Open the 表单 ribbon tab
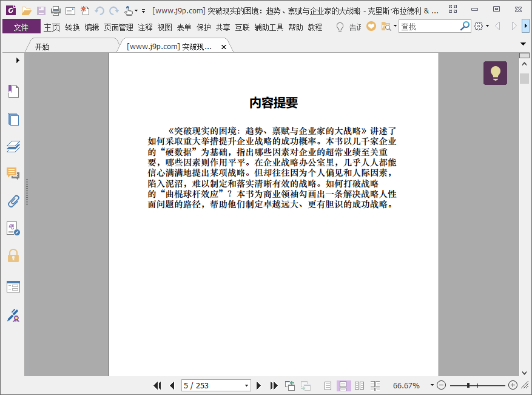Image resolution: width=532 pixels, height=395 pixels. click(184, 27)
